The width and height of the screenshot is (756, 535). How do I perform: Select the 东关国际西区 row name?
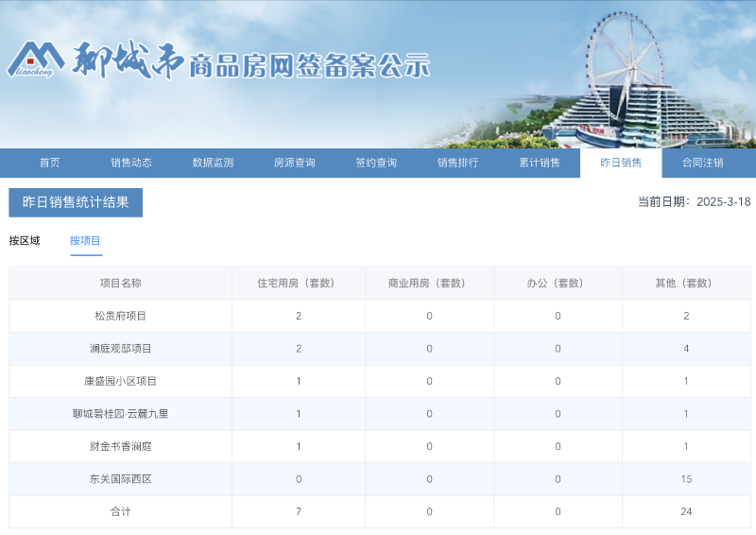[121, 479]
